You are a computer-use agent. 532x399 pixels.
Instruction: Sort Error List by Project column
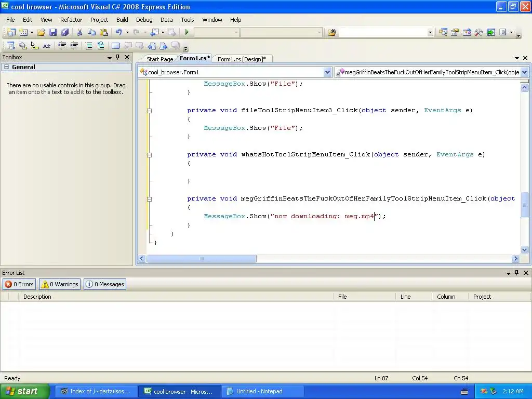[499, 297]
